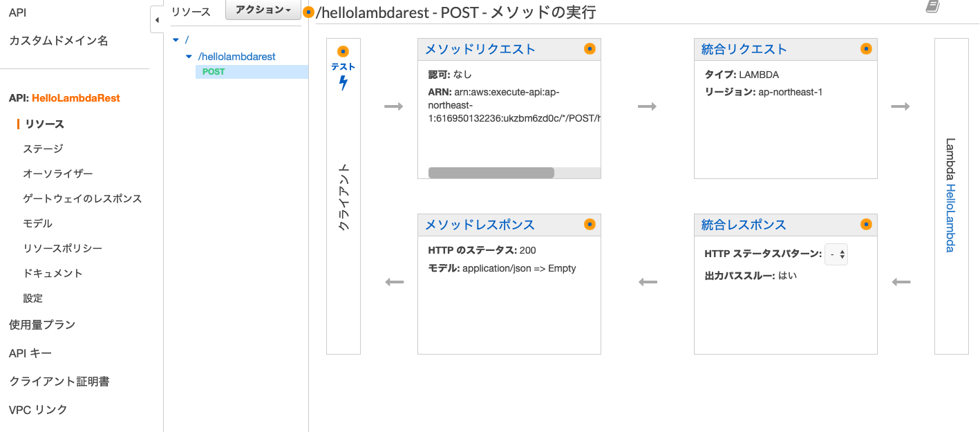The height and width of the screenshot is (432, 980).
Task: Click the horizontal scrollbar in メソッドリクエスト panel
Action: pyautogui.click(x=491, y=172)
